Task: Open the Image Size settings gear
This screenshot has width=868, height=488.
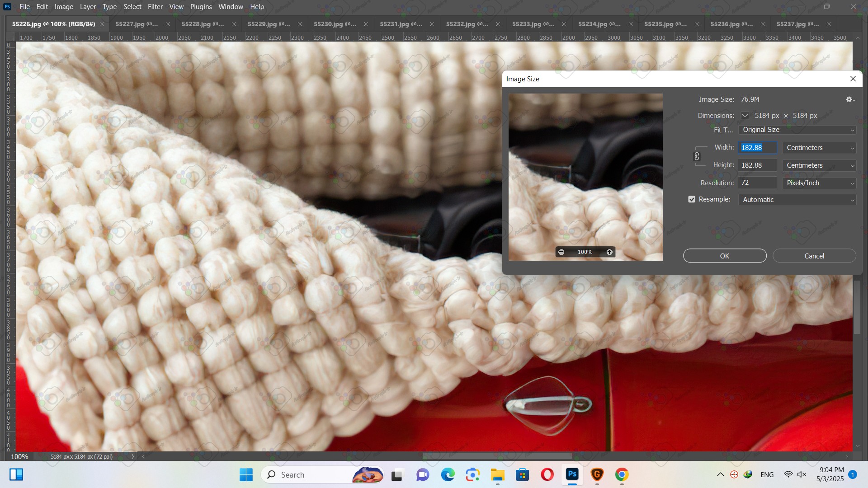Action: 850,99
